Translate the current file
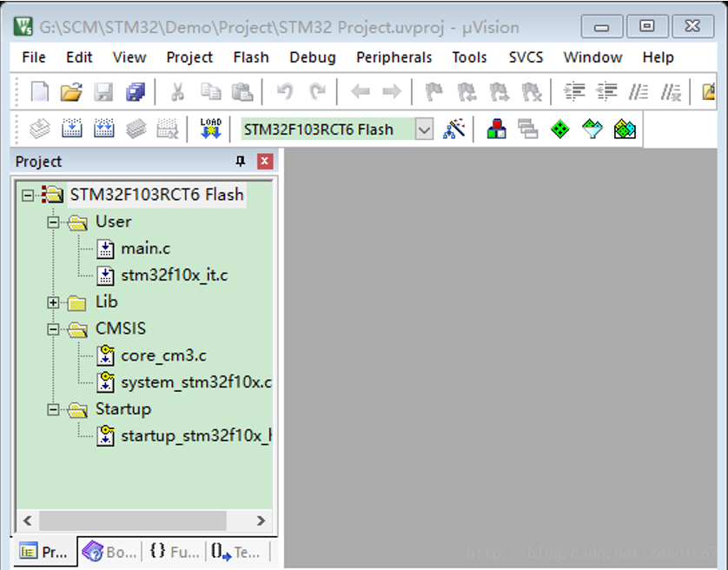The image size is (728, 570). tap(40, 129)
